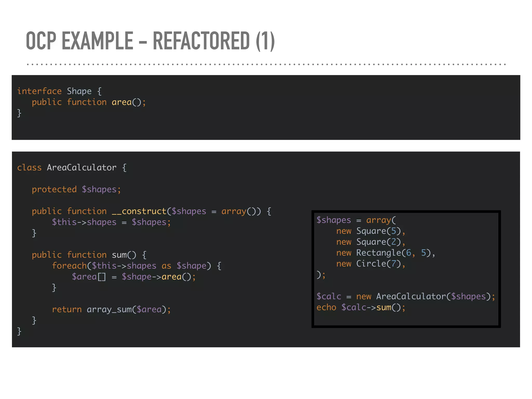Click the 'new Circle(7),' line
The image size is (532, 399).
point(370,264)
